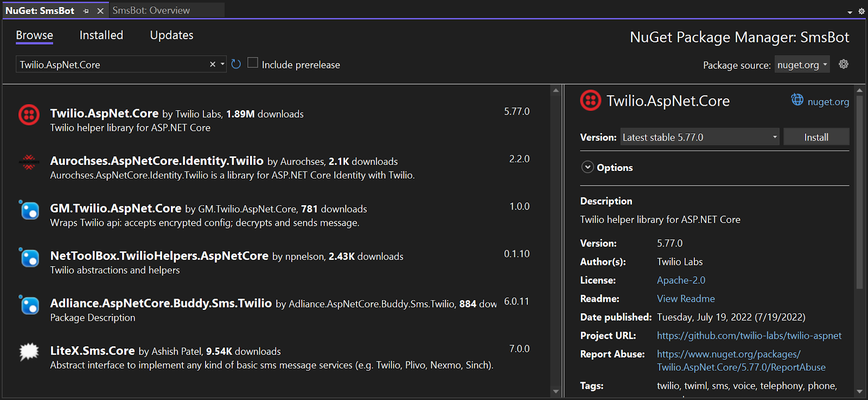Open nuget.org link in details pane
The image size is (868, 400).
[x=828, y=101]
